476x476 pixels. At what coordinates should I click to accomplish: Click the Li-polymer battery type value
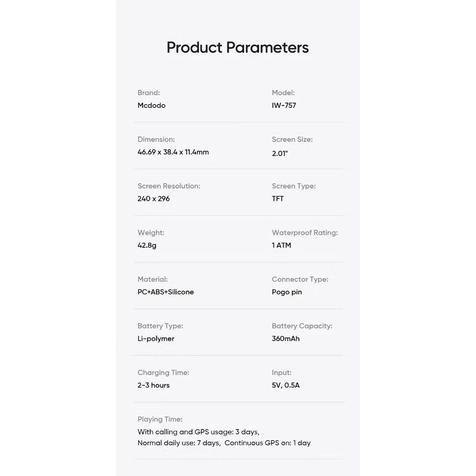pyautogui.click(x=156, y=338)
